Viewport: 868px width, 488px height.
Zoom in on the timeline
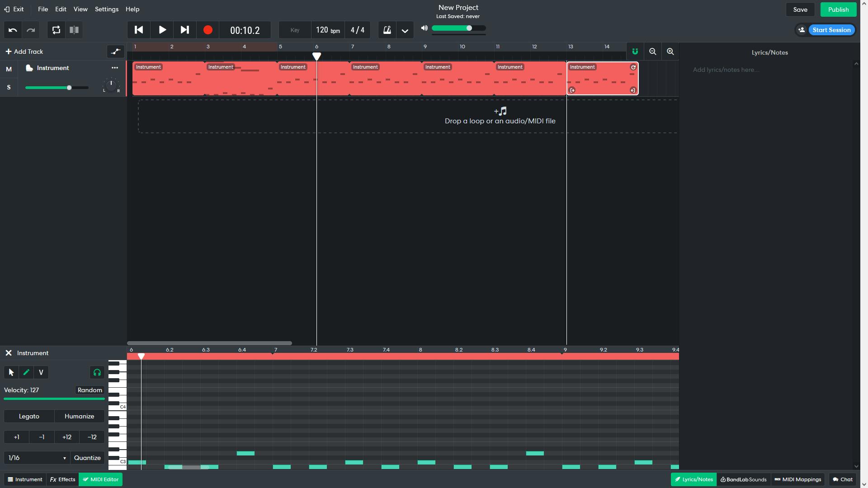pyautogui.click(x=670, y=52)
